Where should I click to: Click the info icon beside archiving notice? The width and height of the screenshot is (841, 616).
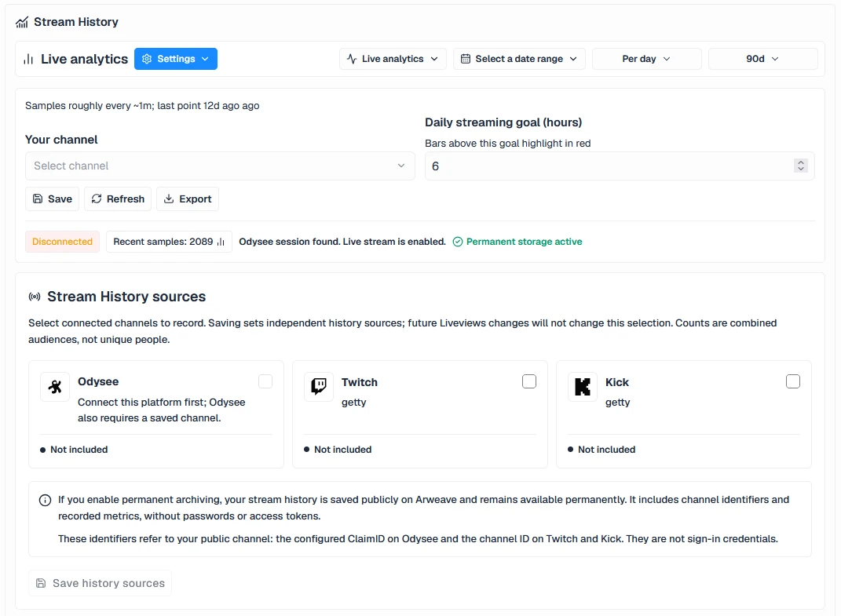point(45,500)
